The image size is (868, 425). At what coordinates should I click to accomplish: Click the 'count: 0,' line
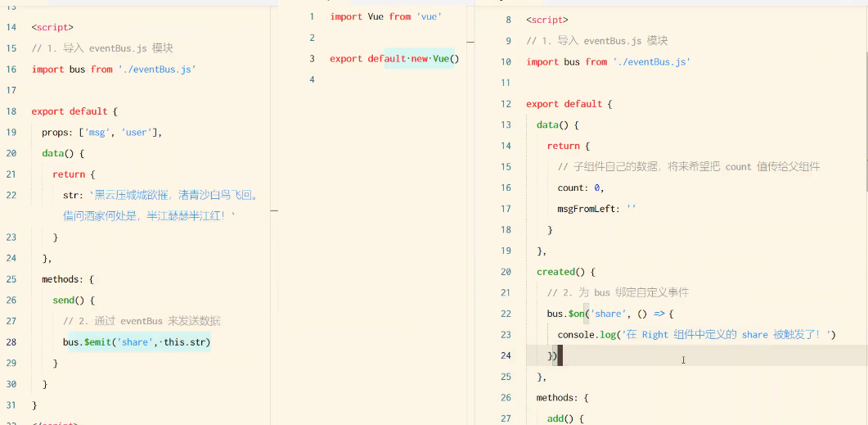pos(581,188)
